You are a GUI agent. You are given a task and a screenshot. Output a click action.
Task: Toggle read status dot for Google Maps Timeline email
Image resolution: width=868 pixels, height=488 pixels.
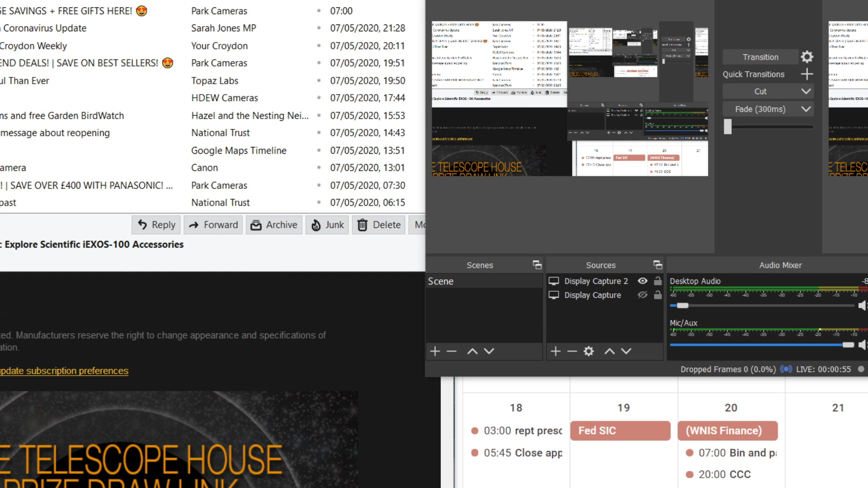[319, 150]
